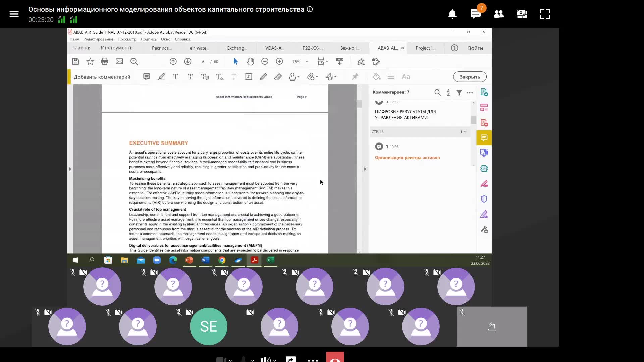Open comments options (three dots)
Image resolution: width=644 pixels, height=362 pixels.
(470, 93)
